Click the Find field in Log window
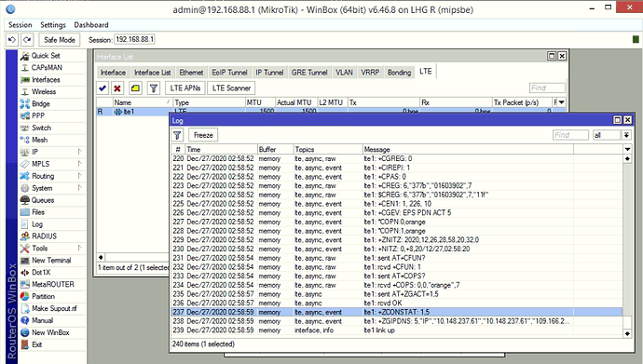Image resolution: width=643 pixels, height=364 pixels. [x=570, y=135]
